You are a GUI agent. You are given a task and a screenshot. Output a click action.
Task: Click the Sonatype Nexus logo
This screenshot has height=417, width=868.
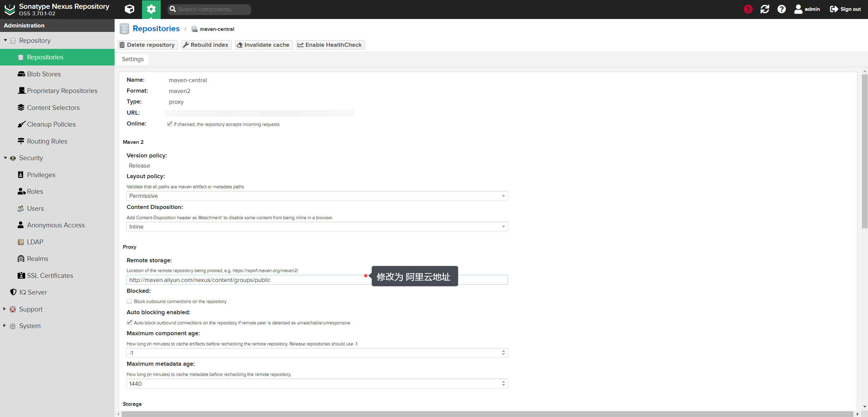(9, 10)
